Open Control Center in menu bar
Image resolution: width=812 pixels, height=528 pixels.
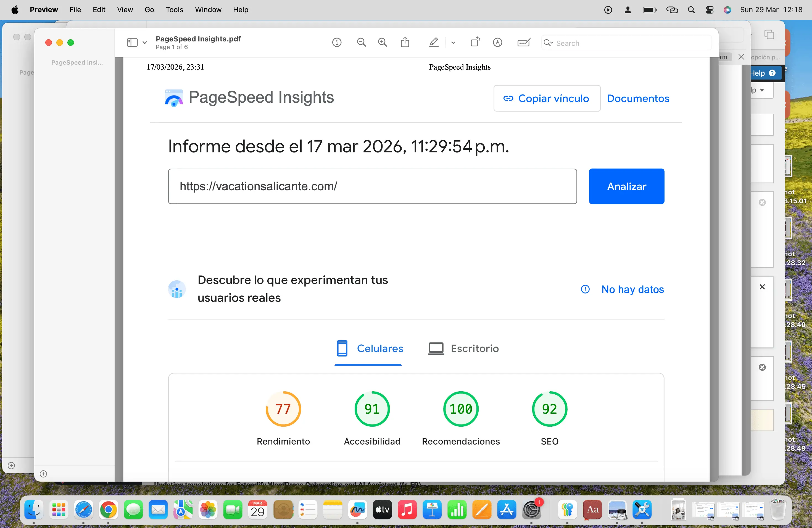click(x=710, y=10)
